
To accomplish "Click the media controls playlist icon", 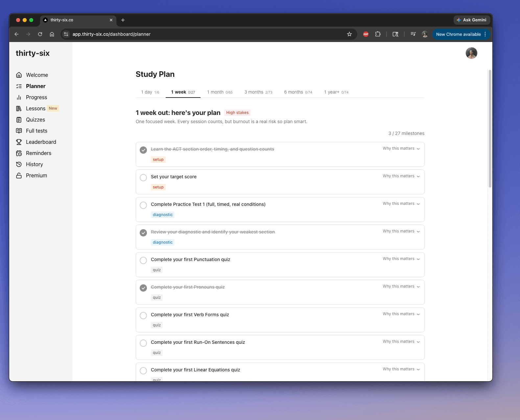I will [x=413, y=34].
